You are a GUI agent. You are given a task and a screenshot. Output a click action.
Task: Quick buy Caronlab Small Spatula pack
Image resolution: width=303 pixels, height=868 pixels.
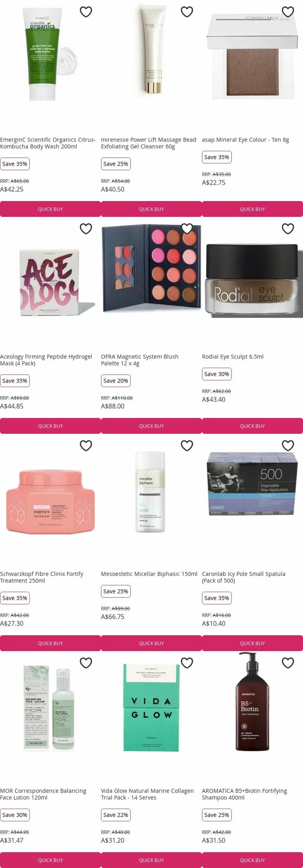pos(252,643)
